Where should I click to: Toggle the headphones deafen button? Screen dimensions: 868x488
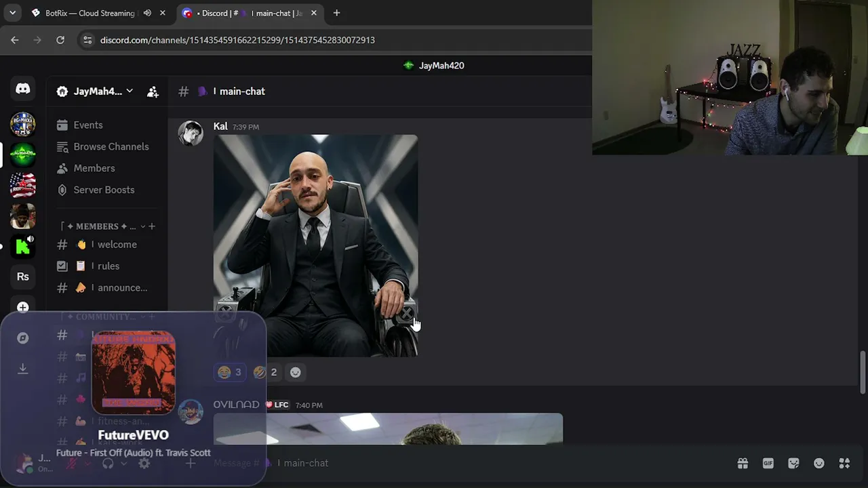pos(108,464)
